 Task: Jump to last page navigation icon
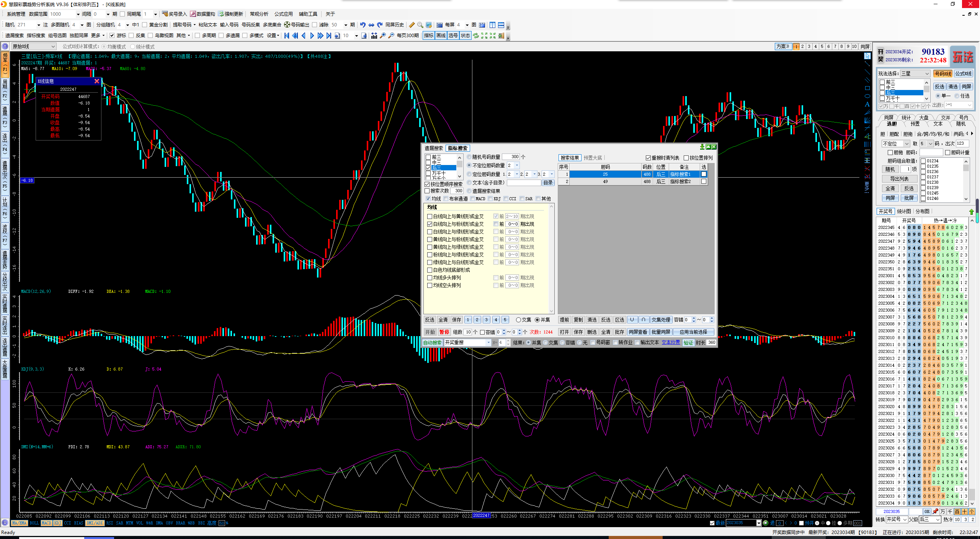[x=329, y=36]
